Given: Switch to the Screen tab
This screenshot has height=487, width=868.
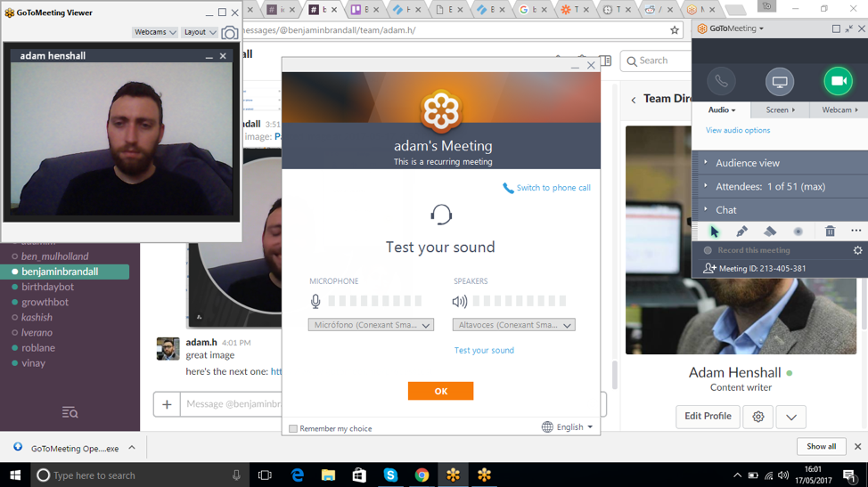Looking at the screenshot, I should click(780, 110).
